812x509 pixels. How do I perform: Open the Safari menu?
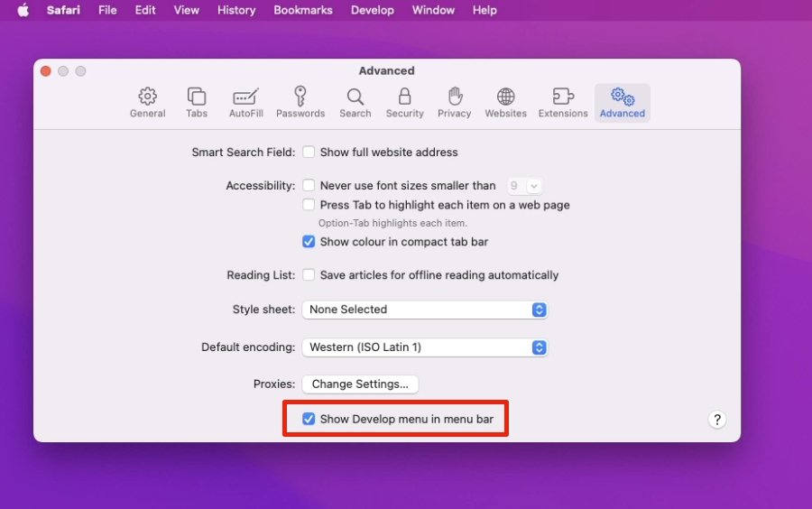pos(63,10)
